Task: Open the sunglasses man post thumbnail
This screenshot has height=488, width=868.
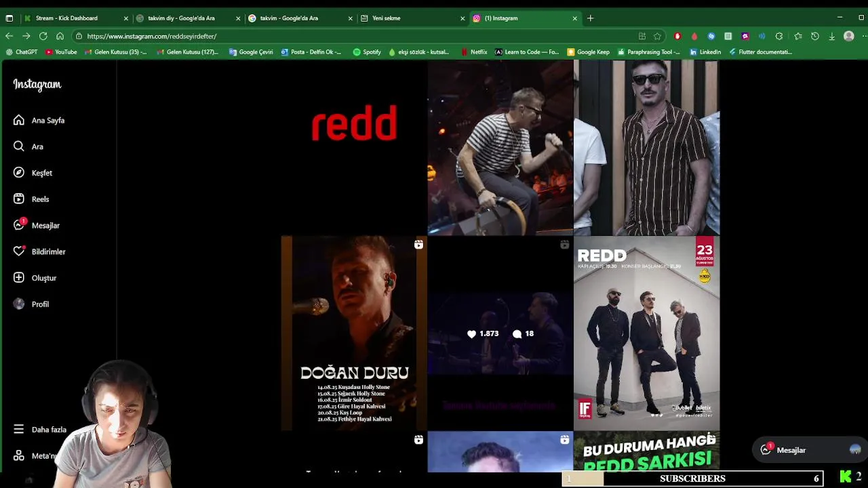Action: click(646, 148)
